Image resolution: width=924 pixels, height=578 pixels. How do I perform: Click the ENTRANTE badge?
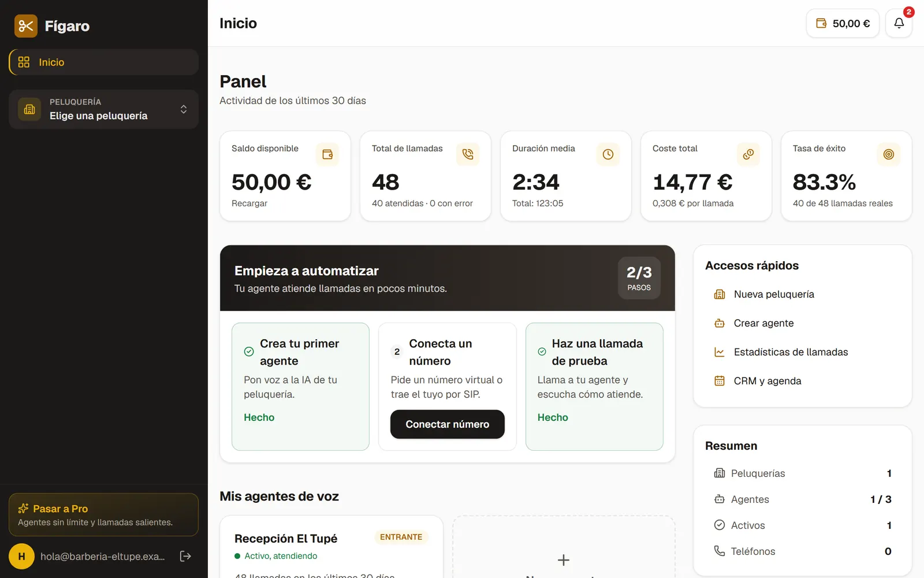tap(401, 537)
